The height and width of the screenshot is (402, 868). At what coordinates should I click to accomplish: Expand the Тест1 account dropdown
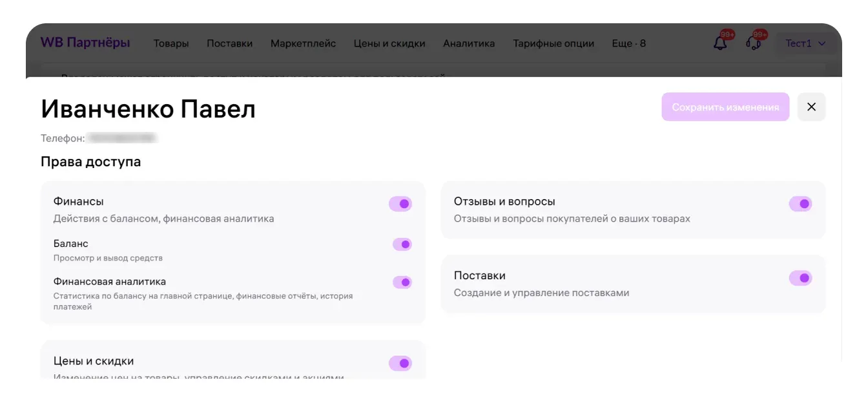(805, 43)
